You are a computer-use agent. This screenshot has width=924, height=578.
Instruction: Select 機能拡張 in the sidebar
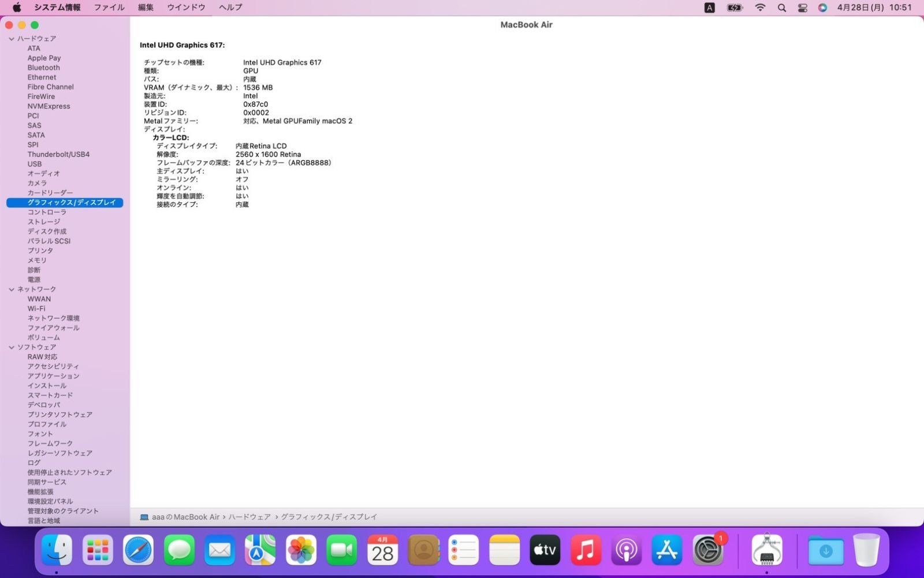click(x=40, y=491)
